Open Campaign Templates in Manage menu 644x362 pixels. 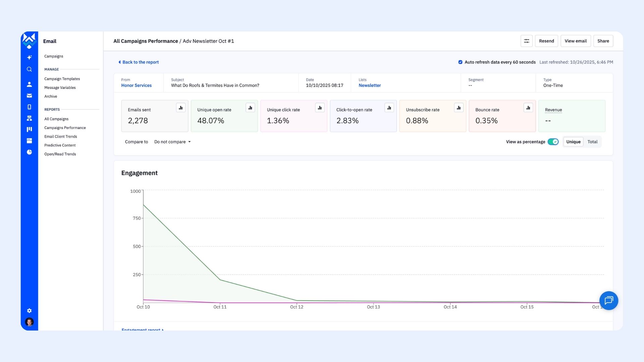coord(62,79)
